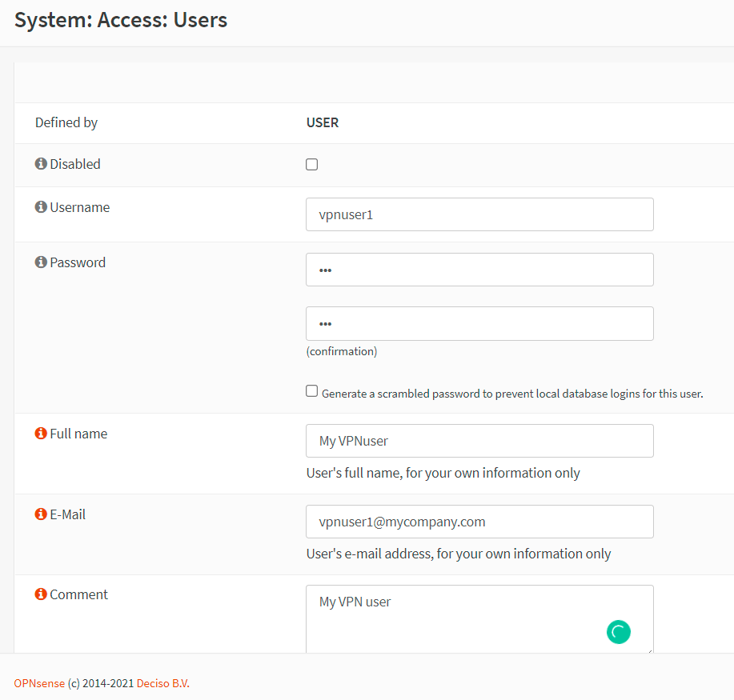Click the orange info icon beside E-Mail
Screen dimensions: 734x700
pos(41,514)
